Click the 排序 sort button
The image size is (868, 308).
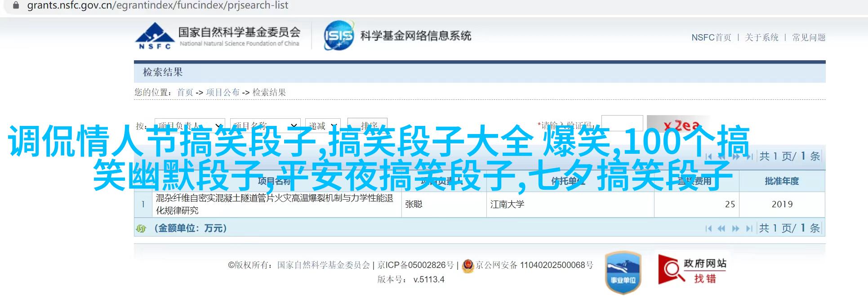pos(367,126)
